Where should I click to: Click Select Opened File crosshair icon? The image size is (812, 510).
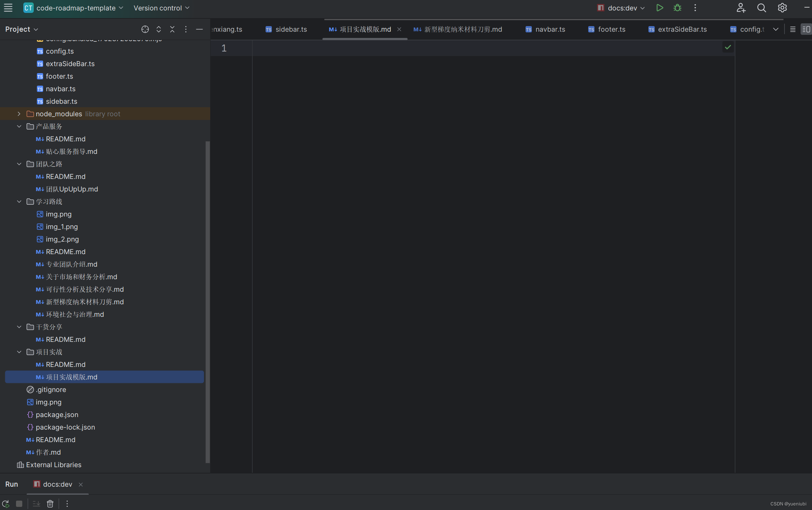pos(145,29)
